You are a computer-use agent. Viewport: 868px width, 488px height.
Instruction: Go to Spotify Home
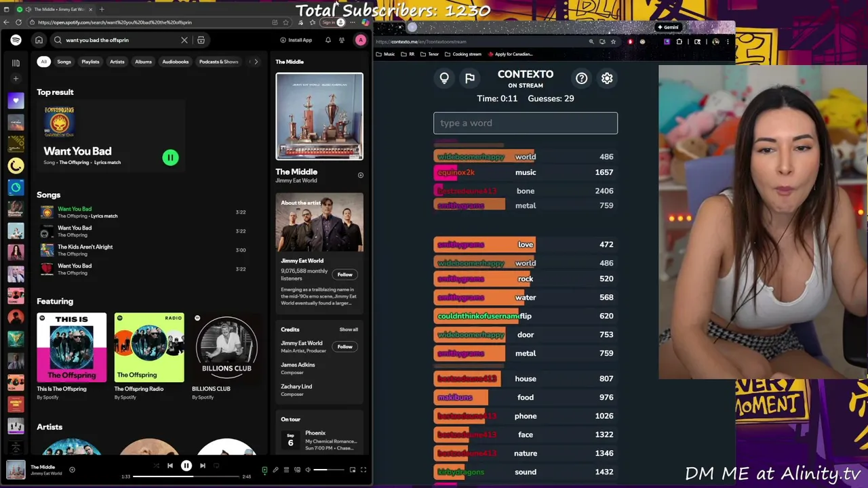[x=39, y=40]
